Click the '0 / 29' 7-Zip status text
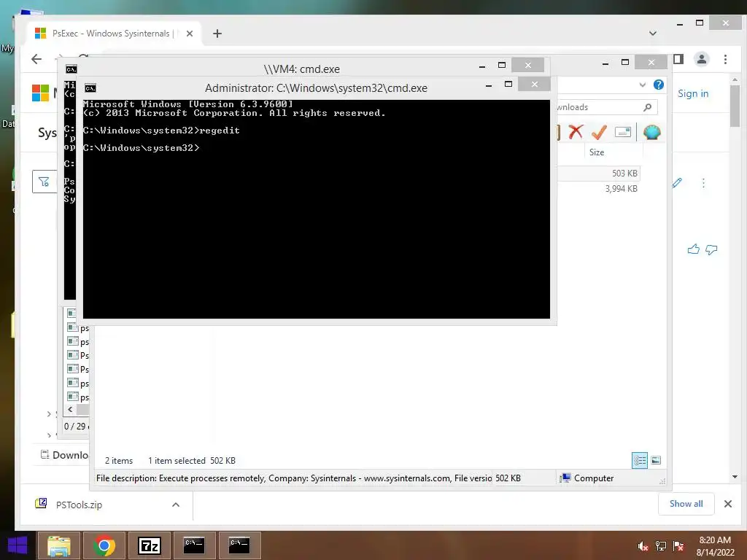Viewport: 747px width, 560px height. coord(75,426)
